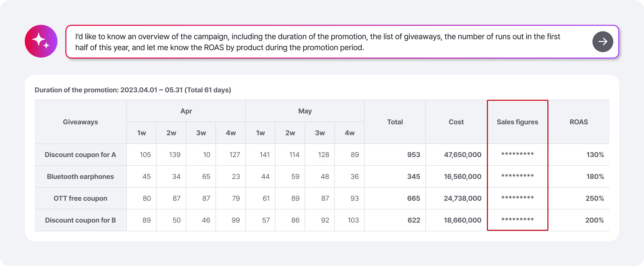Click inside the campaign overview prompt field
This screenshot has width=644, height=266.
pos(342,42)
